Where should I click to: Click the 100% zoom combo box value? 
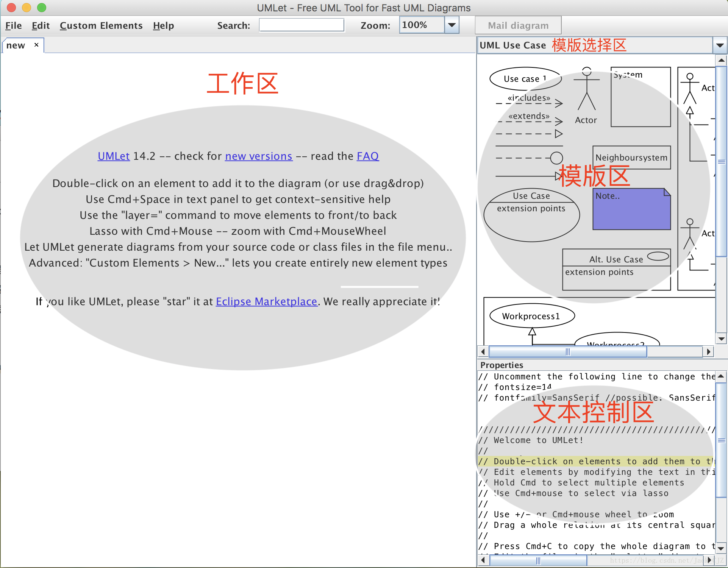coord(422,25)
